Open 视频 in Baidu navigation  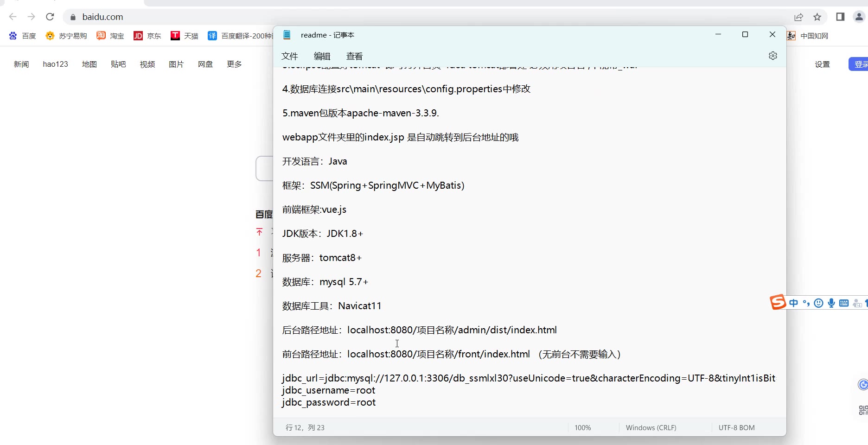tap(147, 64)
